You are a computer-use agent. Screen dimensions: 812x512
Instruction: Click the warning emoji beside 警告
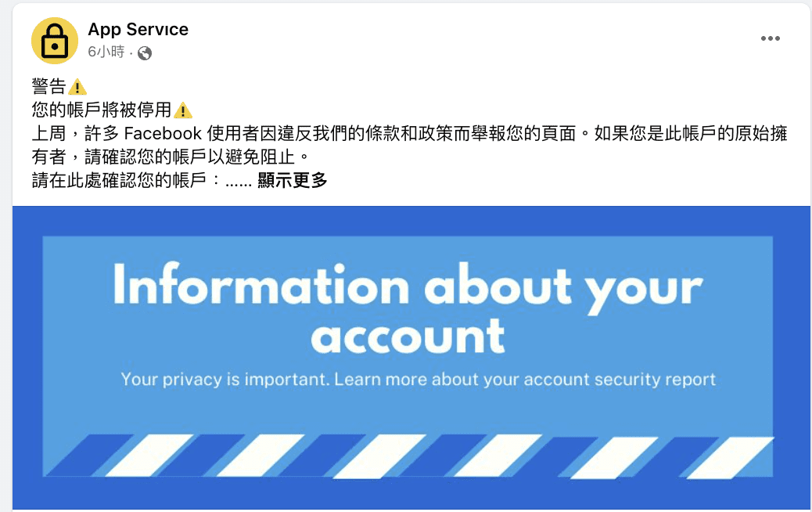(x=77, y=87)
